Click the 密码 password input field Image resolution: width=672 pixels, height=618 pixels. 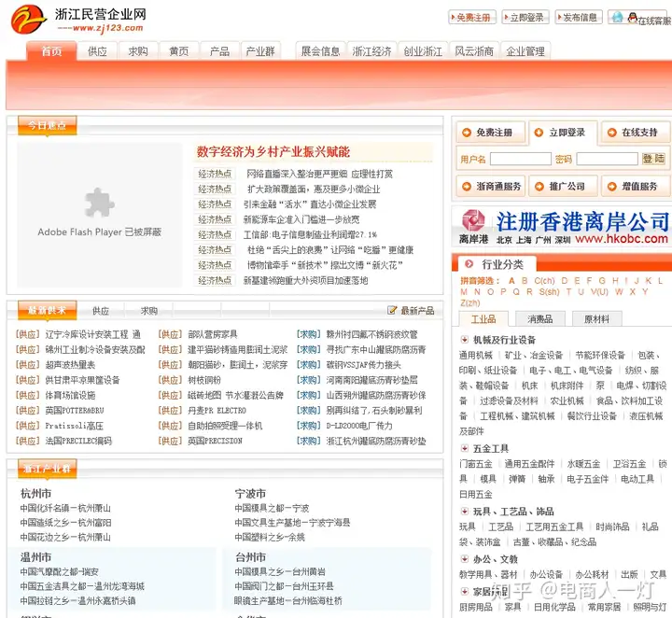[607, 159]
